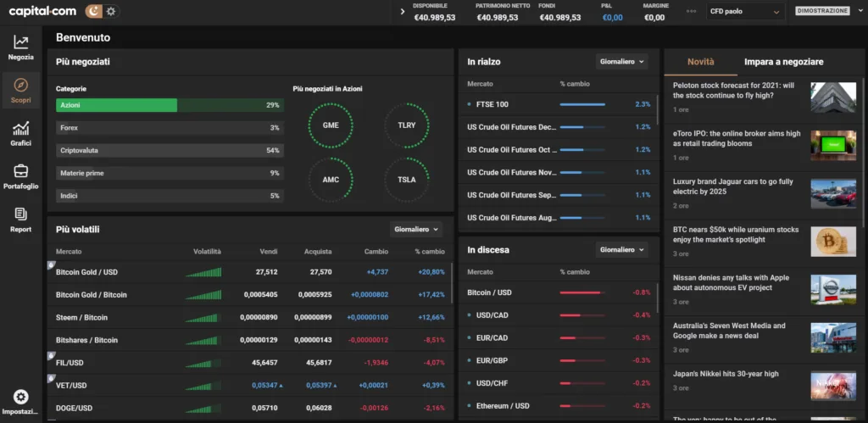Screen dimensions: 868x423
Task: Expand account summary with arrow chevron
Action: pyautogui.click(x=403, y=12)
